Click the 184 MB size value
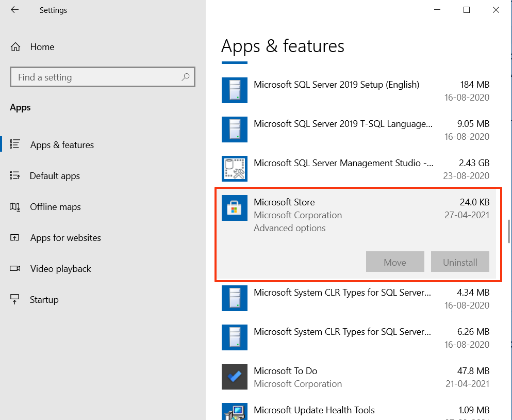The height and width of the screenshot is (420, 512). pos(475,84)
